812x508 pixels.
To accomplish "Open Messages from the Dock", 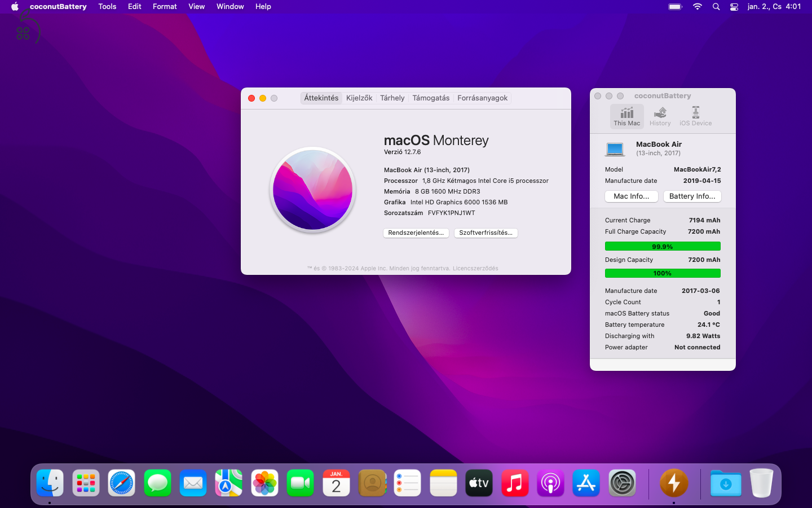I will [157, 483].
